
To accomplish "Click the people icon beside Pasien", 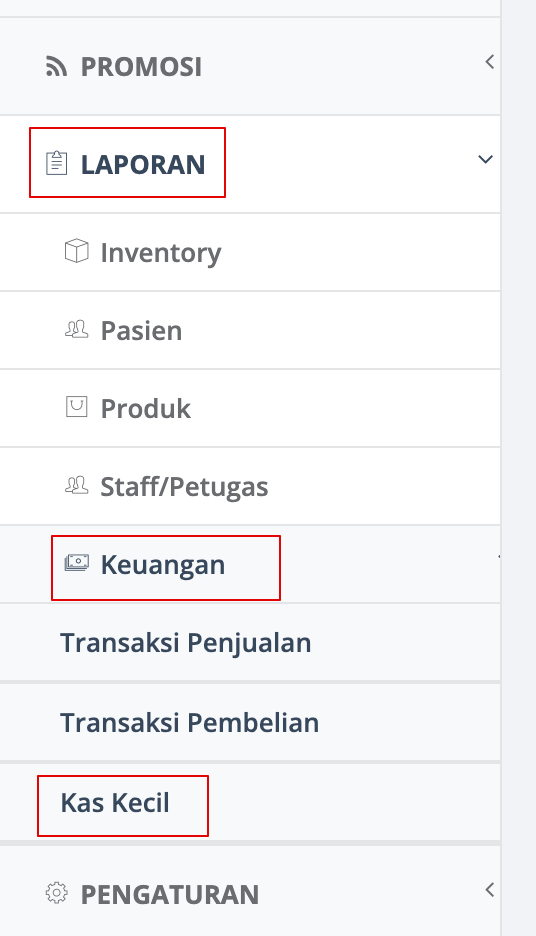I will coord(76,329).
